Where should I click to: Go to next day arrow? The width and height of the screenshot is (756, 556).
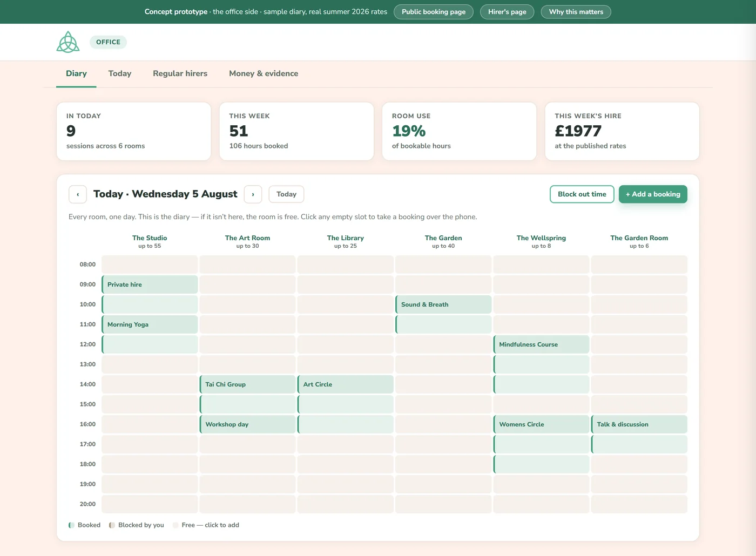pos(253,194)
